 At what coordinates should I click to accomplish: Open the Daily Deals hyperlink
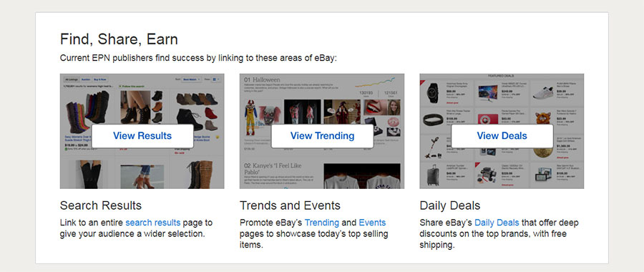(x=497, y=223)
